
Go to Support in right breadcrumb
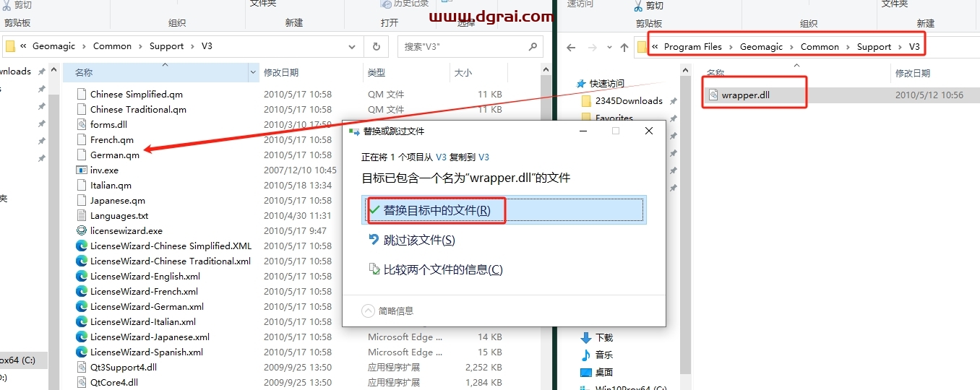[874, 47]
